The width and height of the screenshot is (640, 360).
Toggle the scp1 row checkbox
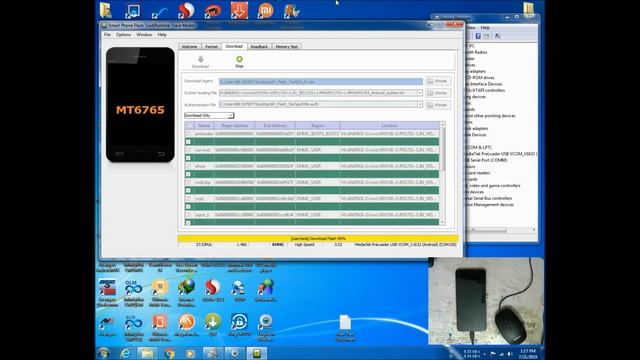pos(189,199)
